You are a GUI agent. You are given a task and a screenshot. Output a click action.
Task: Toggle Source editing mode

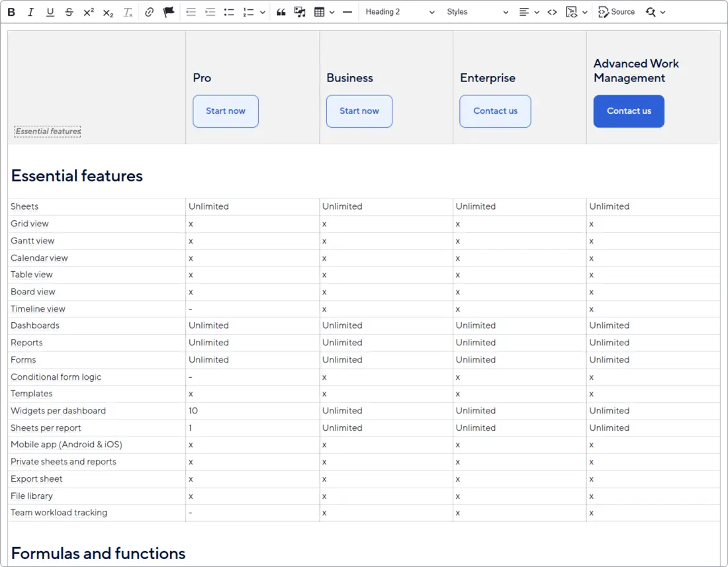[616, 11]
